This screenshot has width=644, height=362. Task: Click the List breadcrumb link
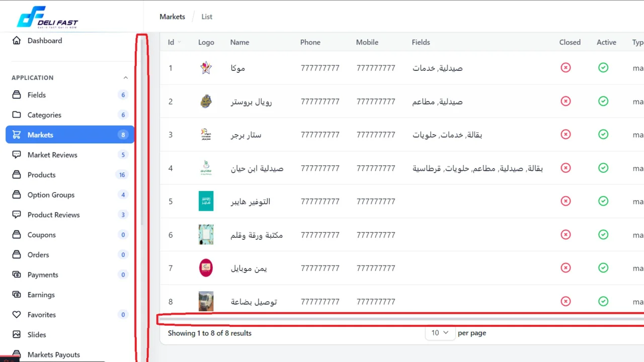(207, 17)
